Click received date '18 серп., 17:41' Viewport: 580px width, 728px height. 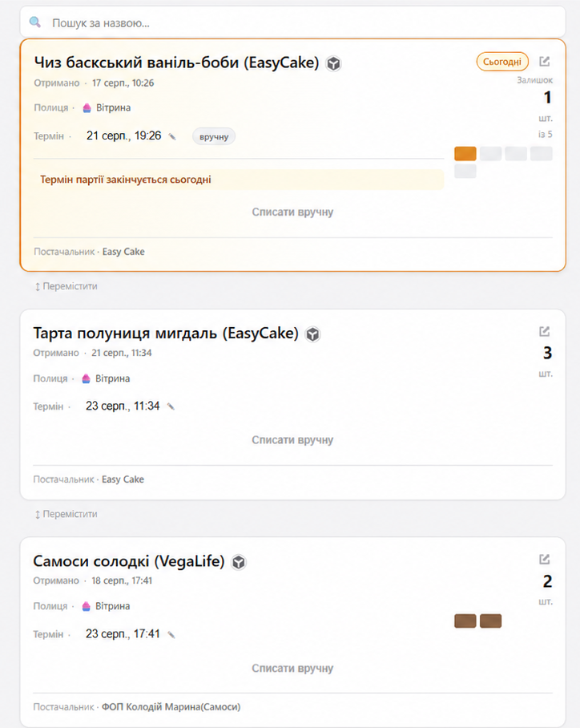point(122,580)
